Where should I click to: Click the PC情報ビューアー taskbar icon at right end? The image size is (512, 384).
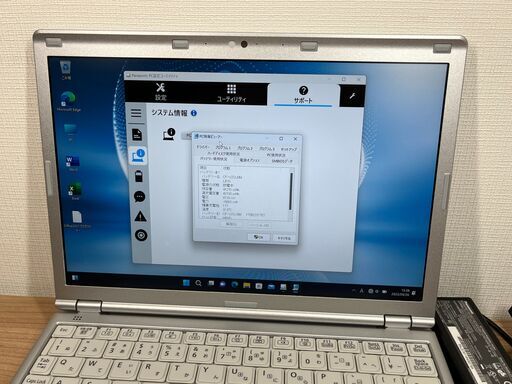click(x=295, y=288)
